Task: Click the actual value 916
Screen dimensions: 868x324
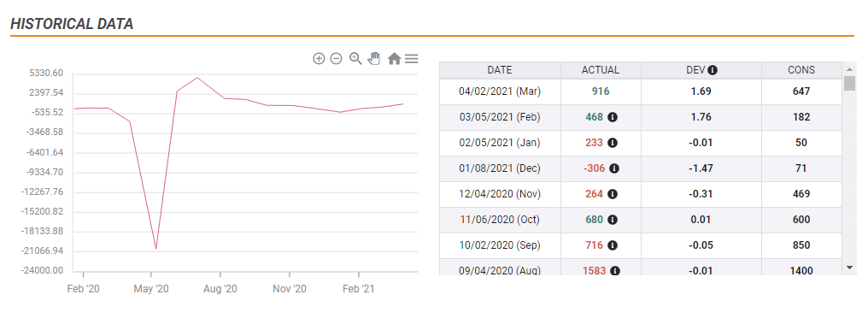Action: (601, 91)
